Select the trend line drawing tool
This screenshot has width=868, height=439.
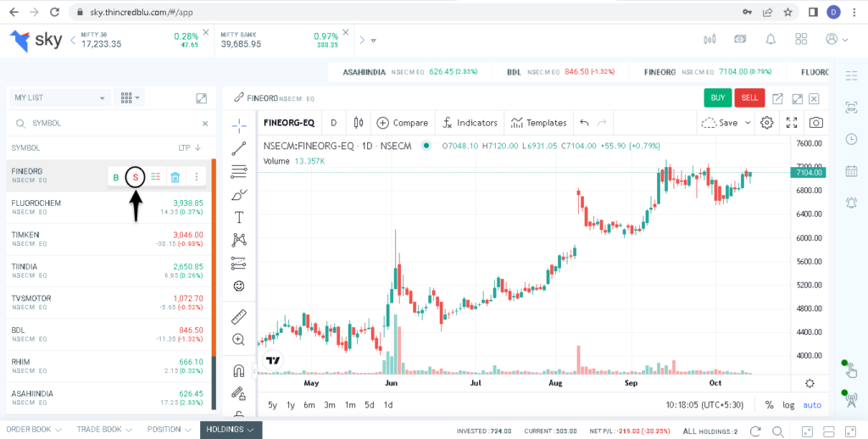pos(239,147)
